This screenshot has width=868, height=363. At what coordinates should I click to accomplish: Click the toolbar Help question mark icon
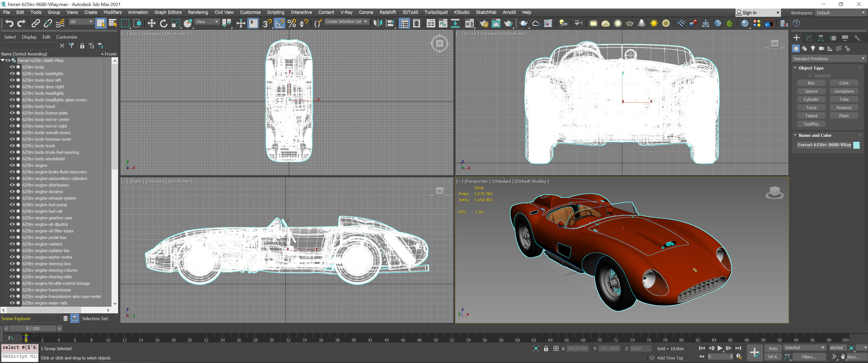pyautogui.click(x=796, y=23)
